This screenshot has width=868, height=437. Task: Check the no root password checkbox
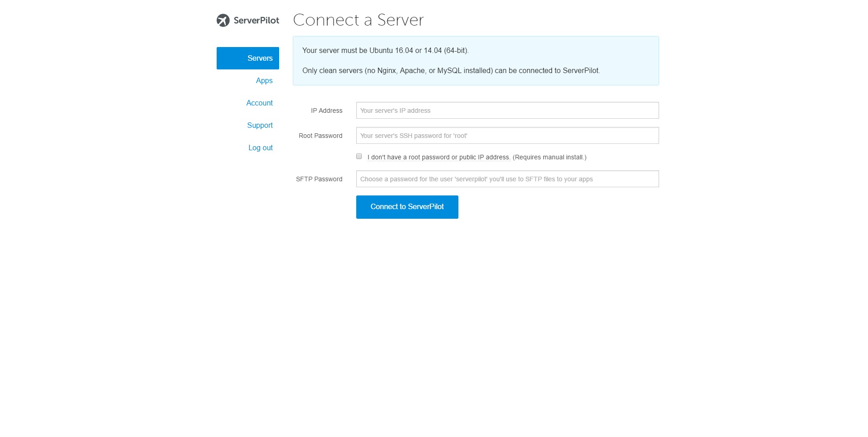pos(359,156)
